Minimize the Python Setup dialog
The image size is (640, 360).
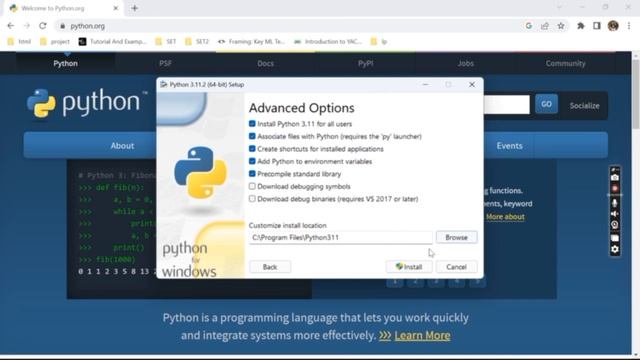(425, 84)
